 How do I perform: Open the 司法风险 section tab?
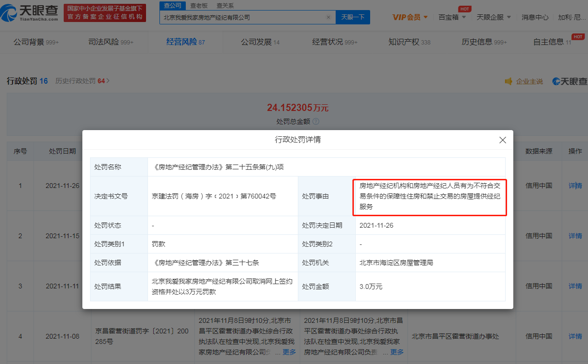[x=111, y=42]
